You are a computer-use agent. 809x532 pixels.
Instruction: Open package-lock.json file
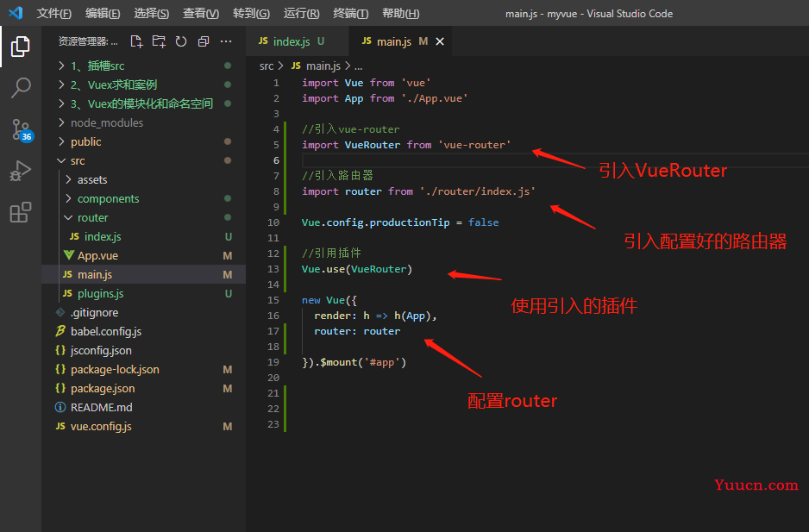tap(143, 369)
